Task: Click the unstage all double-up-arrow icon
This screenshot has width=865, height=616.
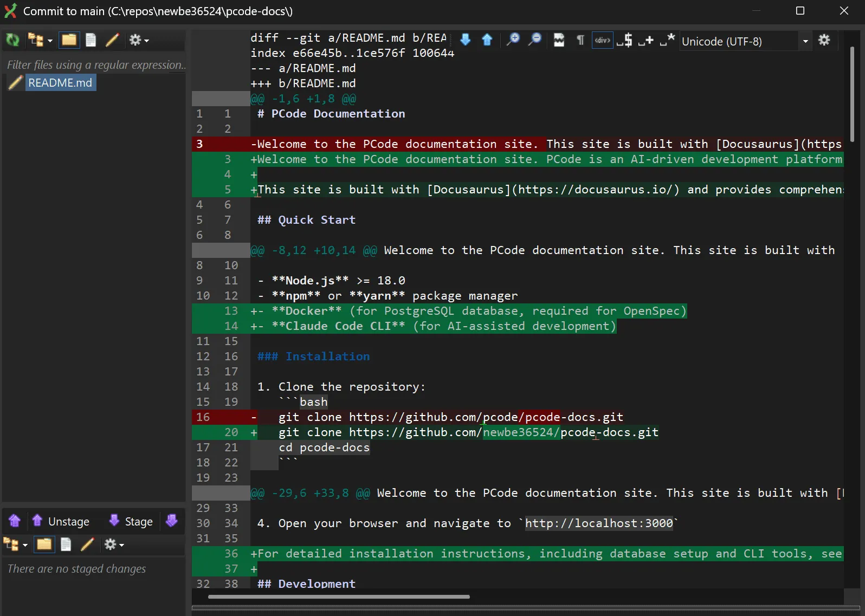Action: pyautogui.click(x=15, y=521)
